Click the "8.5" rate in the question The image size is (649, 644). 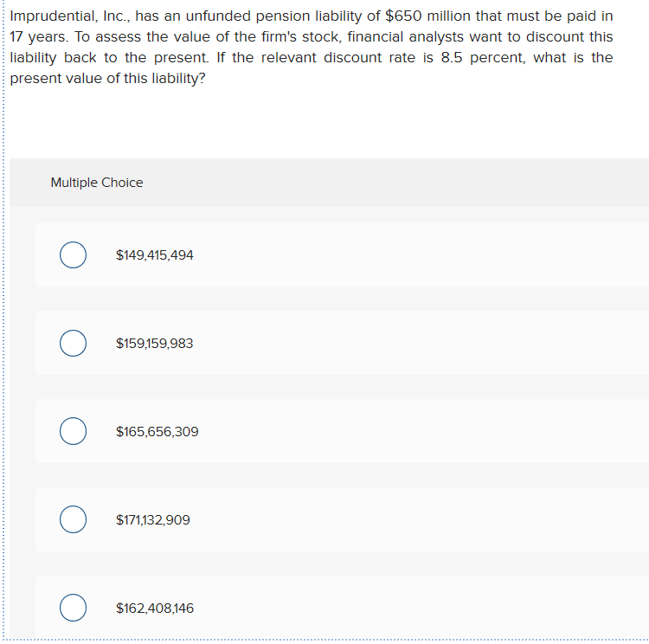[451, 58]
